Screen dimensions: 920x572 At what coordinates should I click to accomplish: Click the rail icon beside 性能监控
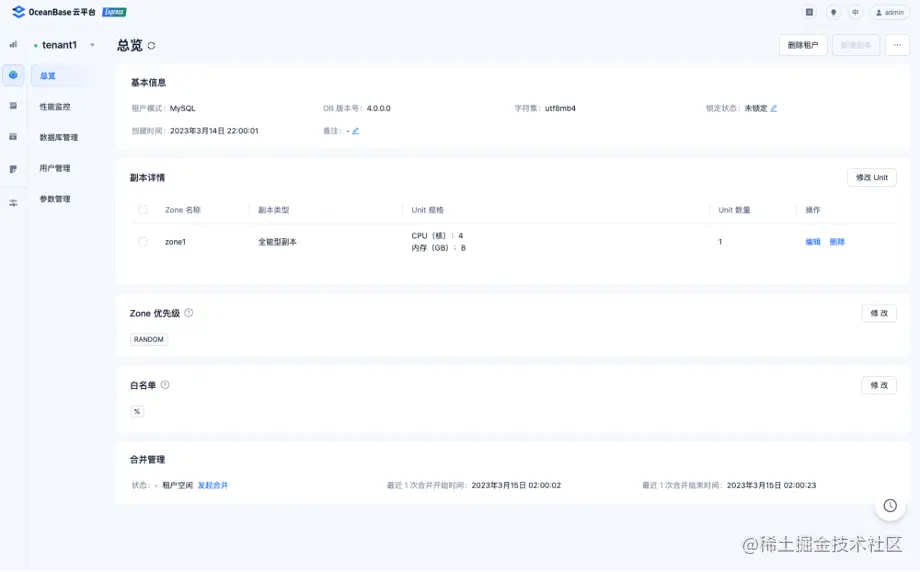click(x=13, y=106)
